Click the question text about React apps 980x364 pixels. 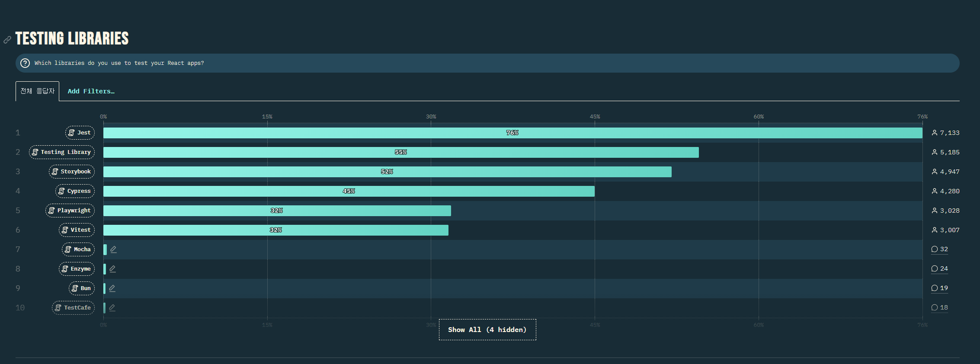pyautogui.click(x=119, y=63)
